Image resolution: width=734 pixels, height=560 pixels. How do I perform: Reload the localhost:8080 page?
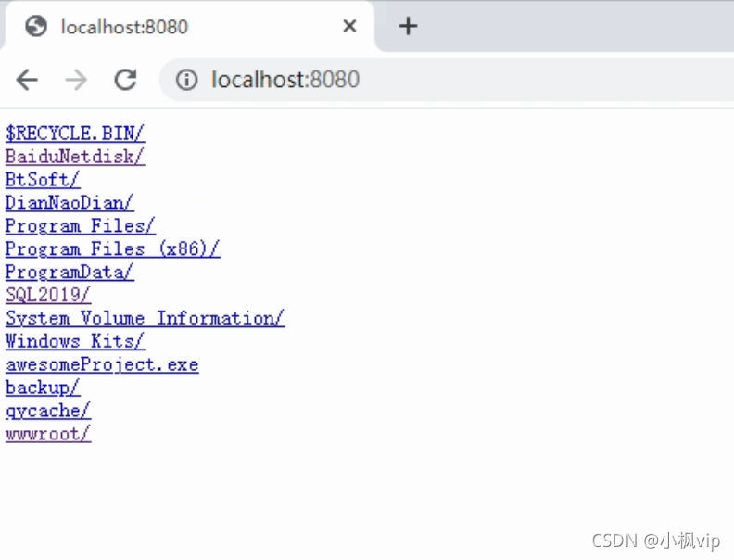click(x=125, y=80)
